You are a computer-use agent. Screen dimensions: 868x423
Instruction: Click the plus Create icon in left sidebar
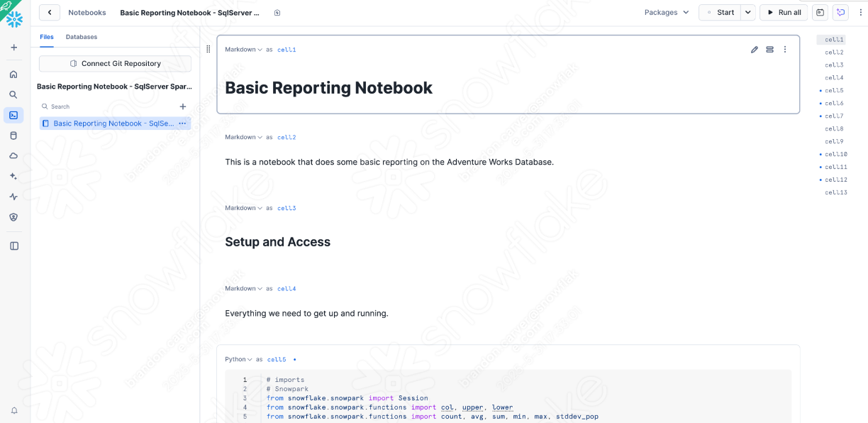13,48
